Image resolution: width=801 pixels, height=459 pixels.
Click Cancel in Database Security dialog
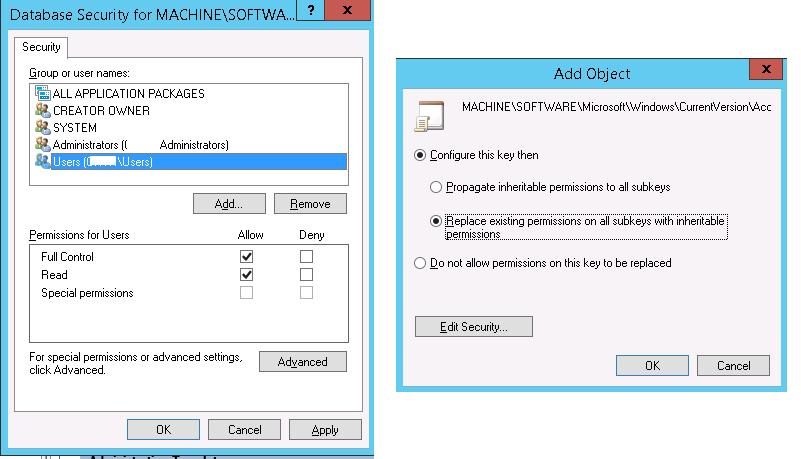tap(244, 429)
